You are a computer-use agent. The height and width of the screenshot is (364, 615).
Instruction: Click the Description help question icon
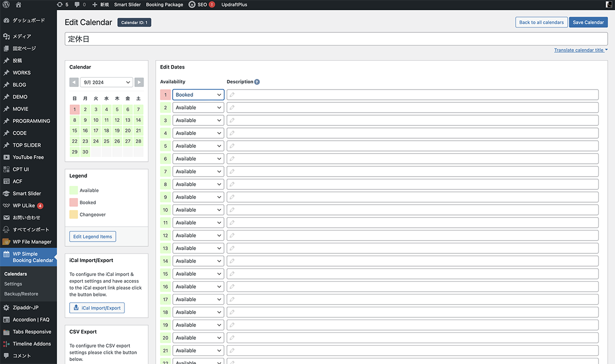257,82
